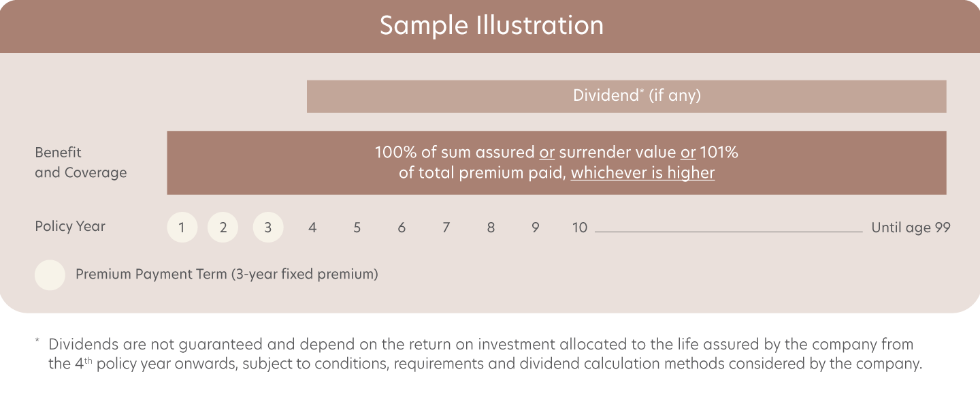Click the 'Premium Payment Term (3-year fixed premium)' legend text
This screenshot has height=406, width=980.
pyautogui.click(x=227, y=275)
